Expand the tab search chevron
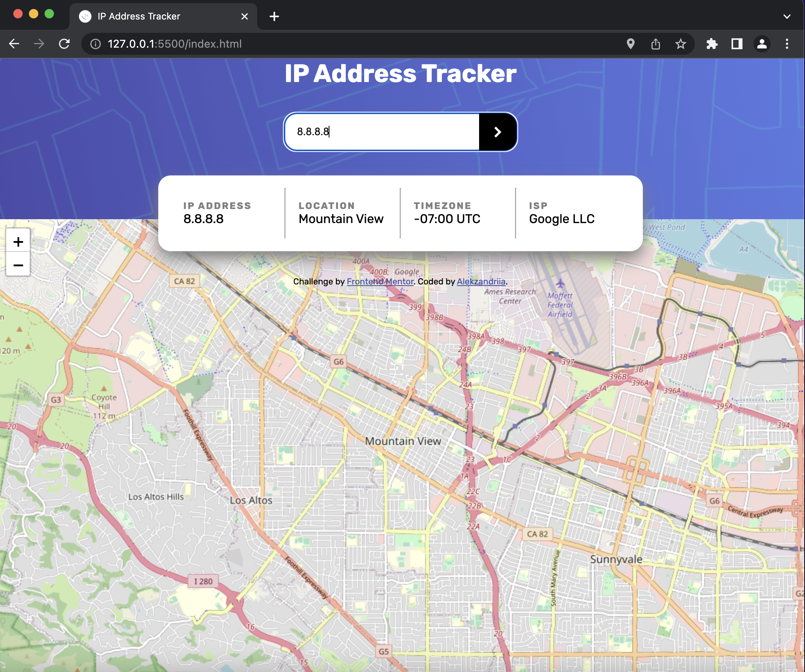 click(787, 16)
